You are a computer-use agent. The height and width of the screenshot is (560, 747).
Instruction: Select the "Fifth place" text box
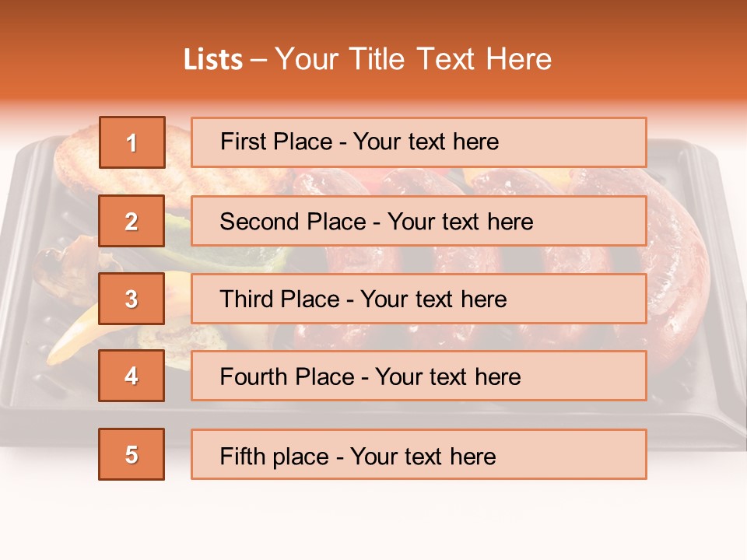tap(419, 454)
